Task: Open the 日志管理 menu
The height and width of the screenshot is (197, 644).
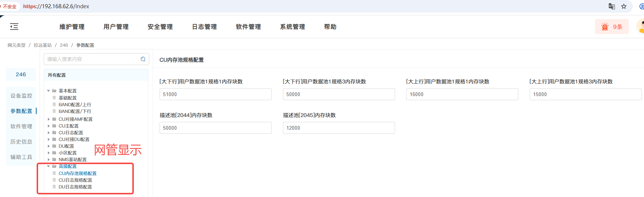Action: [204, 27]
